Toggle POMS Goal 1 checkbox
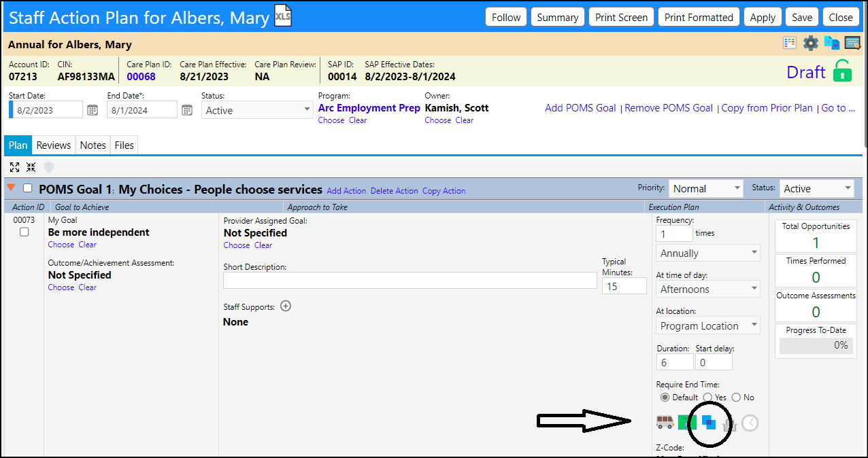The width and height of the screenshot is (868, 458). coord(28,188)
